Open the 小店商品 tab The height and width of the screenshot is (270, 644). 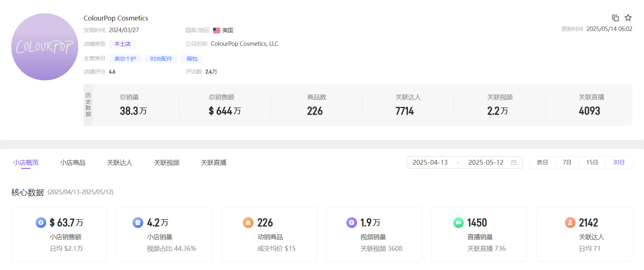point(73,162)
